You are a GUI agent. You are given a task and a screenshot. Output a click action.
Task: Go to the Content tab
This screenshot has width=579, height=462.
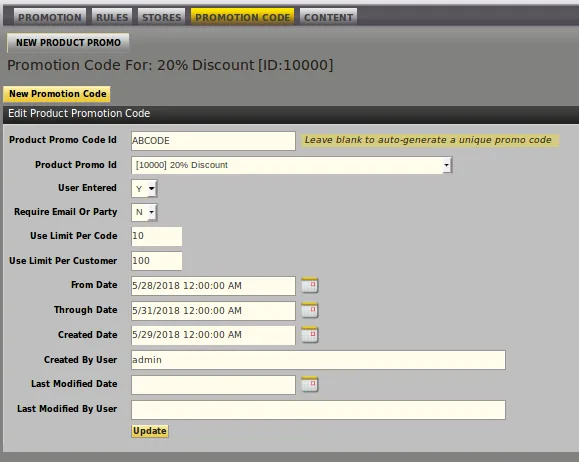pyautogui.click(x=328, y=17)
